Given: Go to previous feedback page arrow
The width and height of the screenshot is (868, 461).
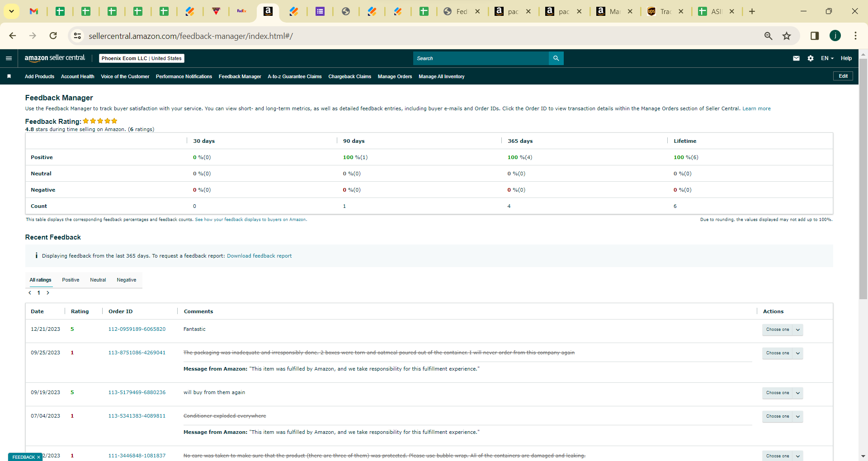Looking at the screenshot, I should [x=30, y=293].
